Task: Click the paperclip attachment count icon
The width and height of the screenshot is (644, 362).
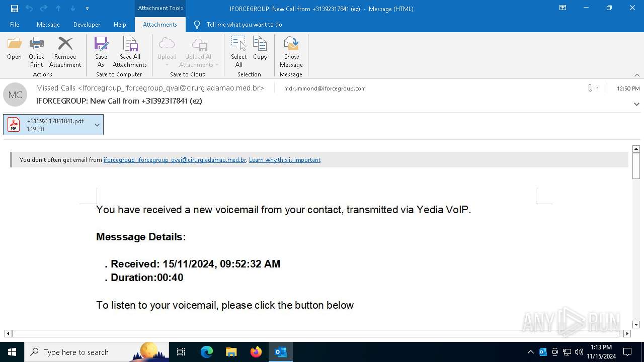Action: click(590, 88)
